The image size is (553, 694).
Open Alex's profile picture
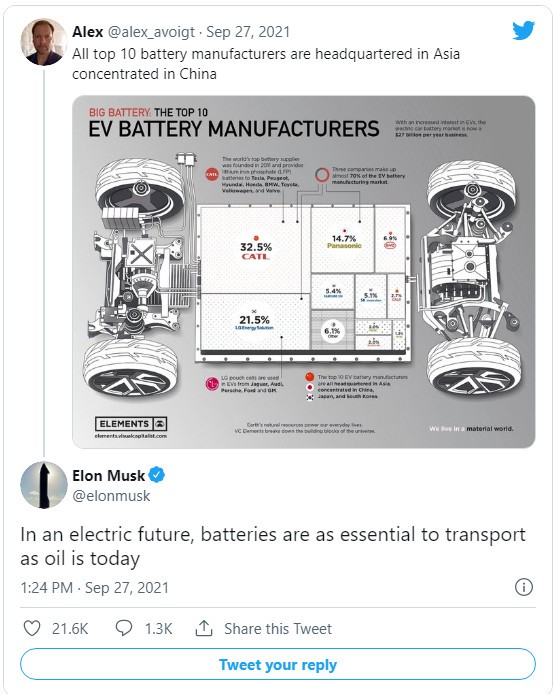click(x=43, y=42)
